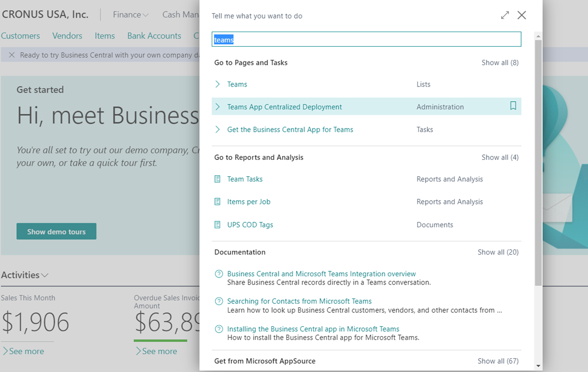Click the $1,906 Sales This Month value
The width and height of the screenshot is (588, 372).
(x=35, y=322)
